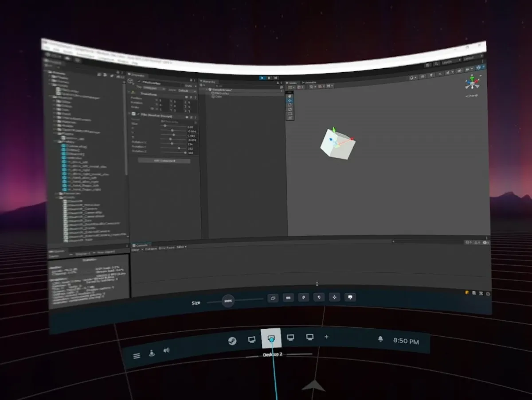Click the Add Component button
The image size is (532, 400).
point(164,161)
